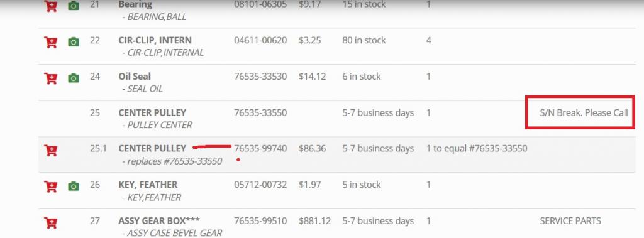Select part number 76535-99740
The image size is (644, 238).
(x=260, y=148)
